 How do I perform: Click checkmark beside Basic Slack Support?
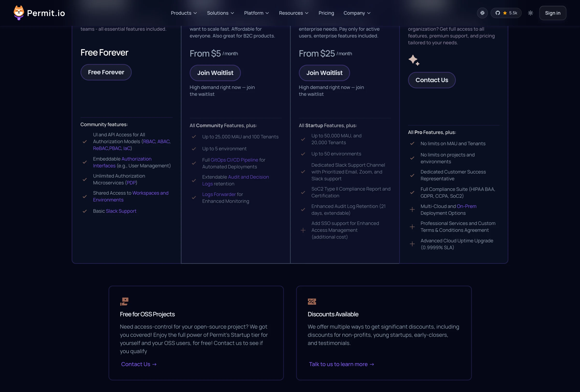click(85, 211)
